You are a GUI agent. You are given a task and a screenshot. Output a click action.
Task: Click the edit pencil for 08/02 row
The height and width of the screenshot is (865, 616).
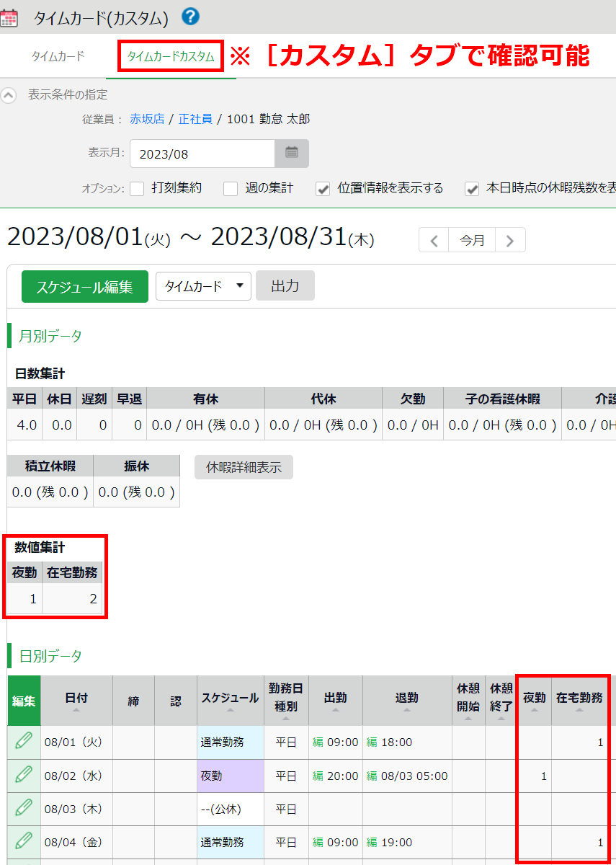[24, 775]
